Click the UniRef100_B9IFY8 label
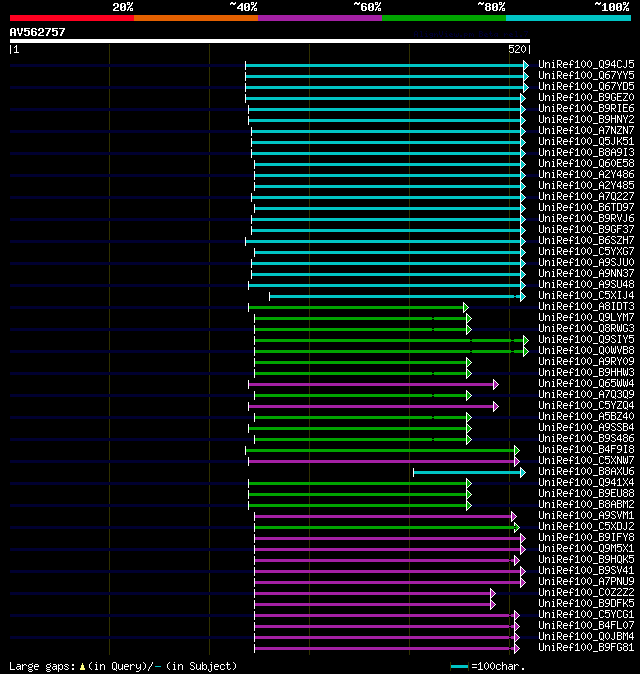 coord(586,538)
